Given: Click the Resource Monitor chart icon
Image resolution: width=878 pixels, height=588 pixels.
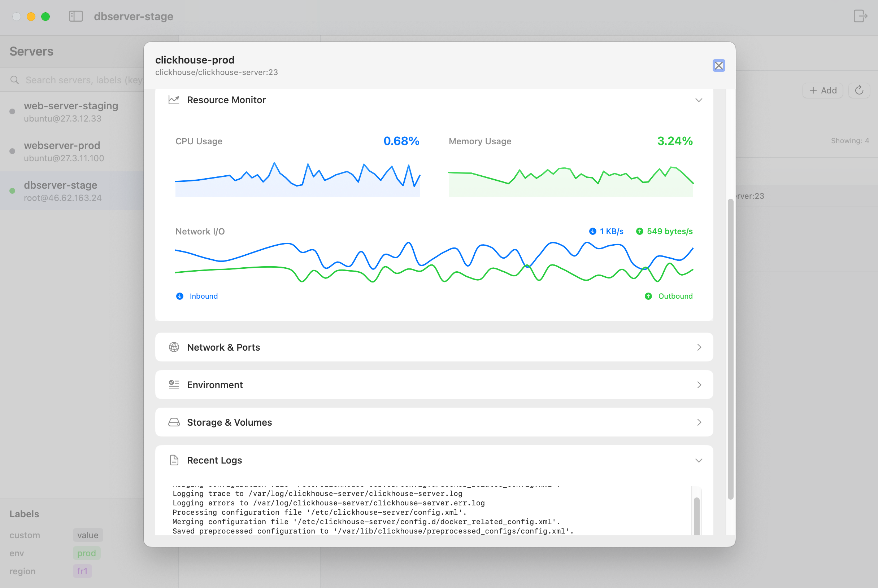Looking at the screenshot, I should tap(174, 100).
